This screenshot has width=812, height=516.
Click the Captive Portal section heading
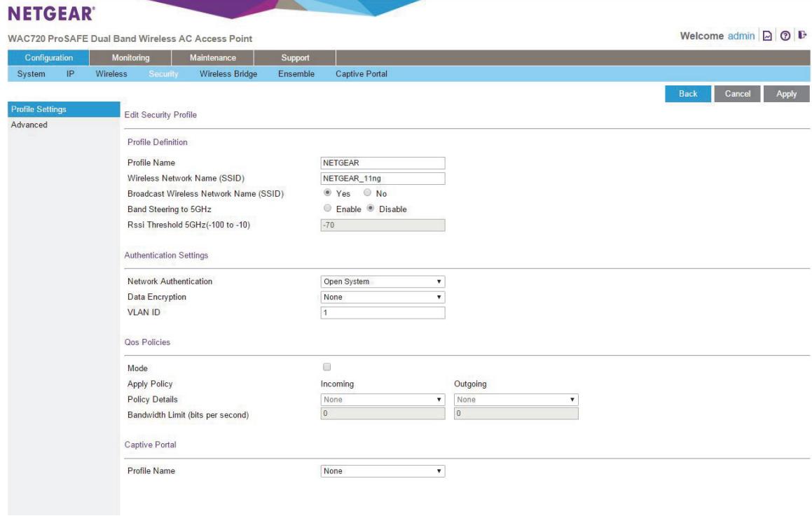click(150, 445)
